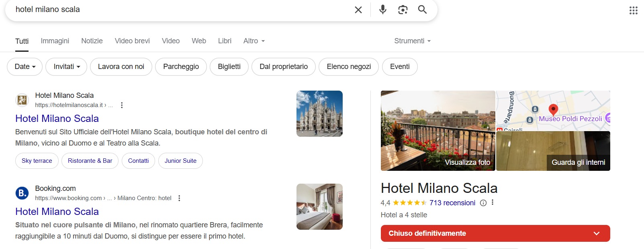Open the Invitati filter dropdown
The height and width of the screenshot is (249, 644).
click(67, 67)
